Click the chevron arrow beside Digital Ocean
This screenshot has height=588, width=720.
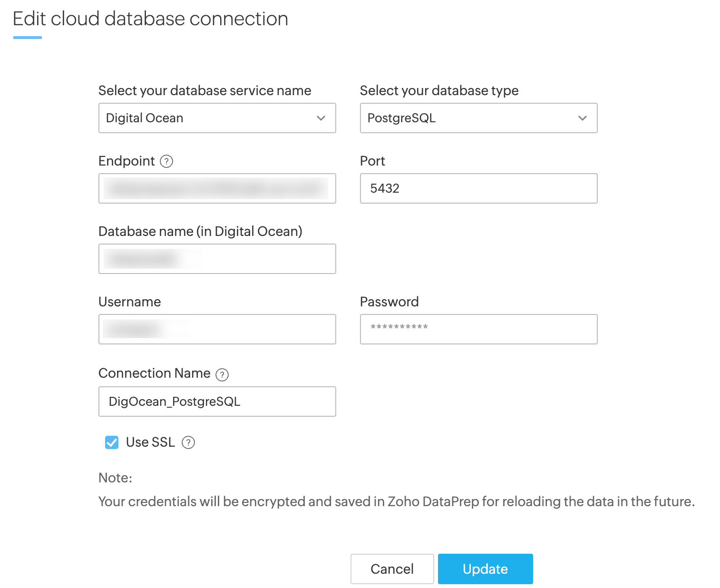[321, 118]
